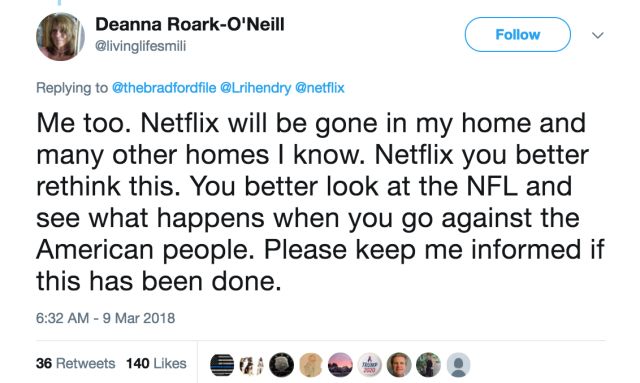
Task: View the 140 Likes list
Action: [156, 363]
